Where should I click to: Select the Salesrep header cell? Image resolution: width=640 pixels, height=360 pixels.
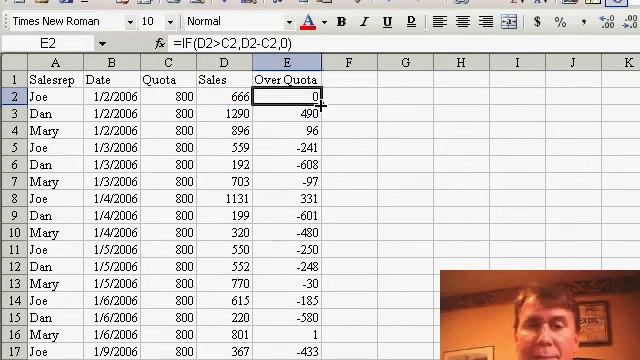pyautogui.click(x=56, y=80)
